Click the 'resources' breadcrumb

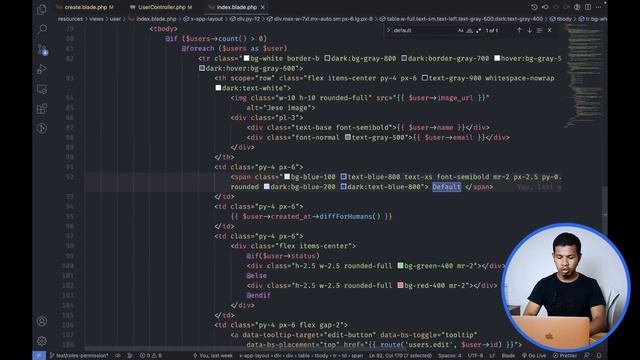(x=70, y=19)
